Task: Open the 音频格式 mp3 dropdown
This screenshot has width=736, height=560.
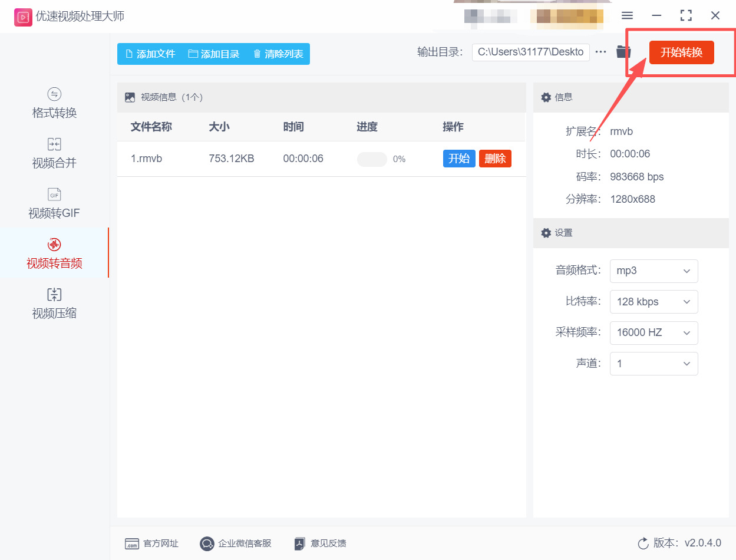Action: [654, 271]
